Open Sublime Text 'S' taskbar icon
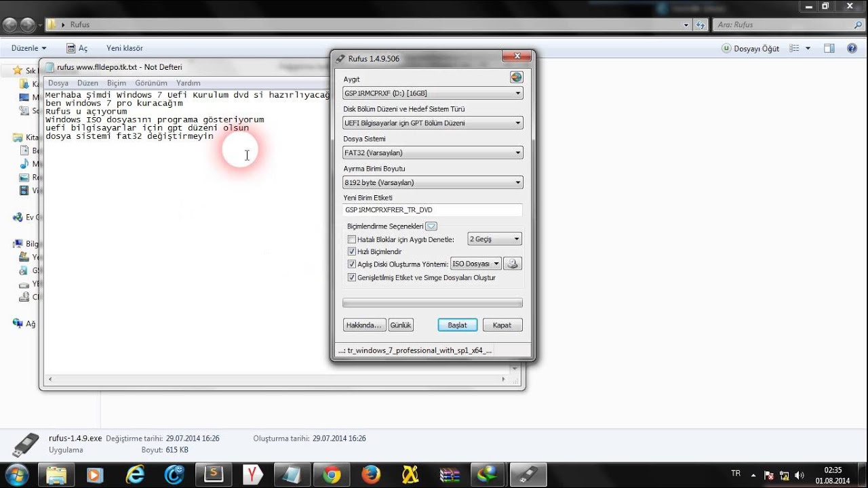Image resolution: width=868 pixels, height=488 pixels. click(x=213, y=474)
